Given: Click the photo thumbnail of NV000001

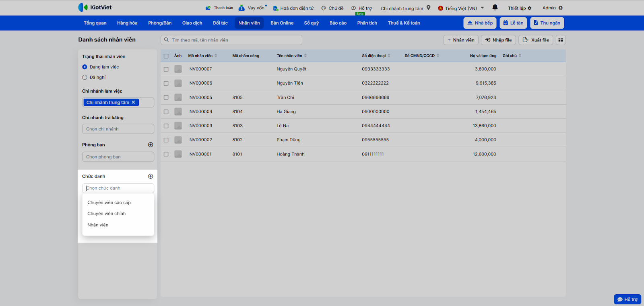Looking at the screenshot, I should [x=178, y=154].
